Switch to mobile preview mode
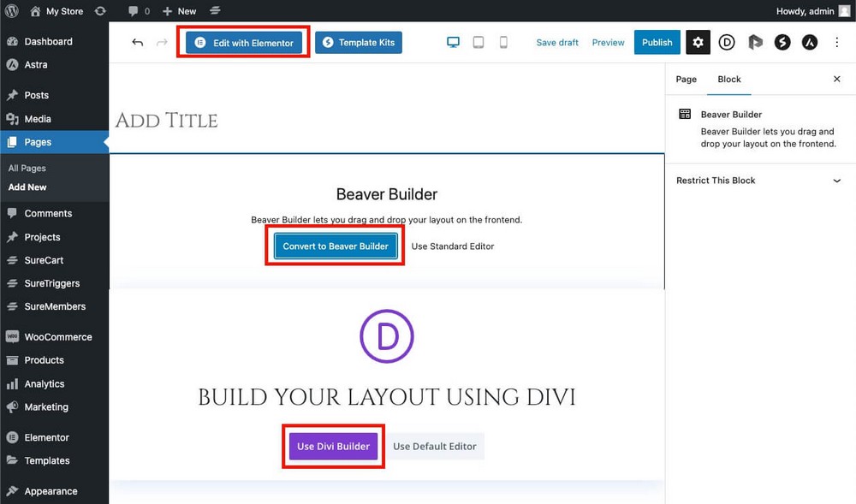Viewport: 856px width, 504px height. 503,43
